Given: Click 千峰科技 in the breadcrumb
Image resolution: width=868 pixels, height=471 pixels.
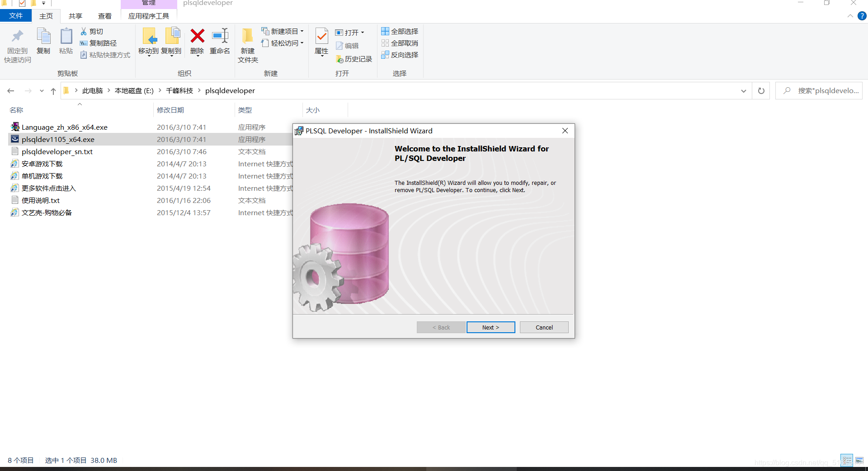Looking at the screenshot, I should (x=179, y=90).
